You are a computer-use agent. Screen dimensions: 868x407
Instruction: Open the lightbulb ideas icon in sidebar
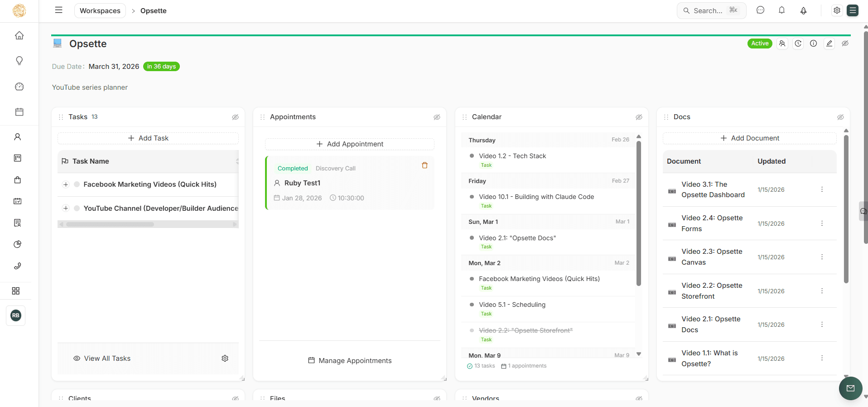(19, 61)
